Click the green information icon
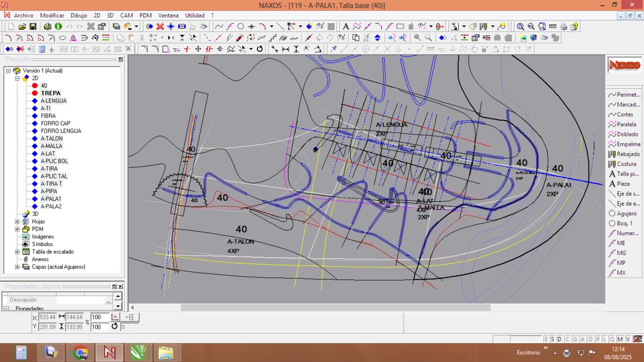The image size is (644, 362). coord(58,27)
